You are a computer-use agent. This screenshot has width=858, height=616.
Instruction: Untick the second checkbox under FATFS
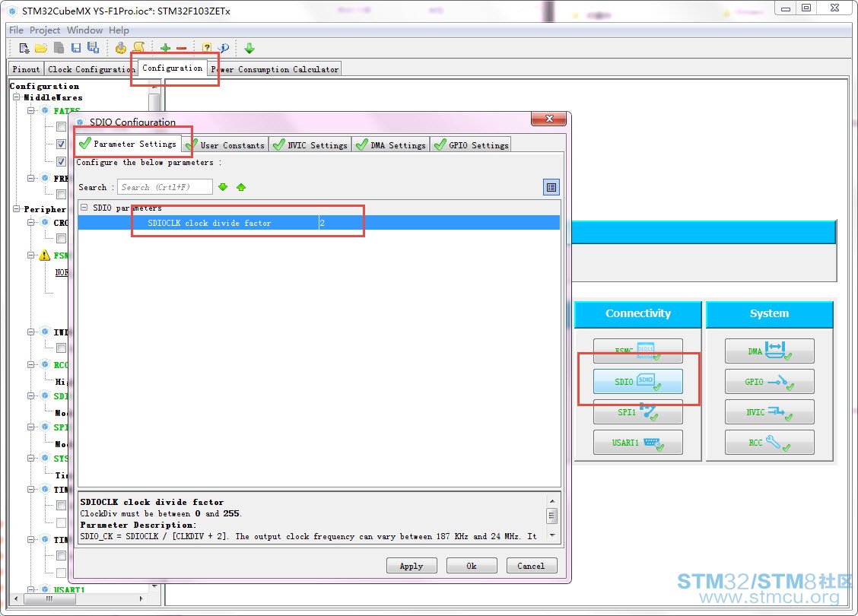[x=62, y=144]
